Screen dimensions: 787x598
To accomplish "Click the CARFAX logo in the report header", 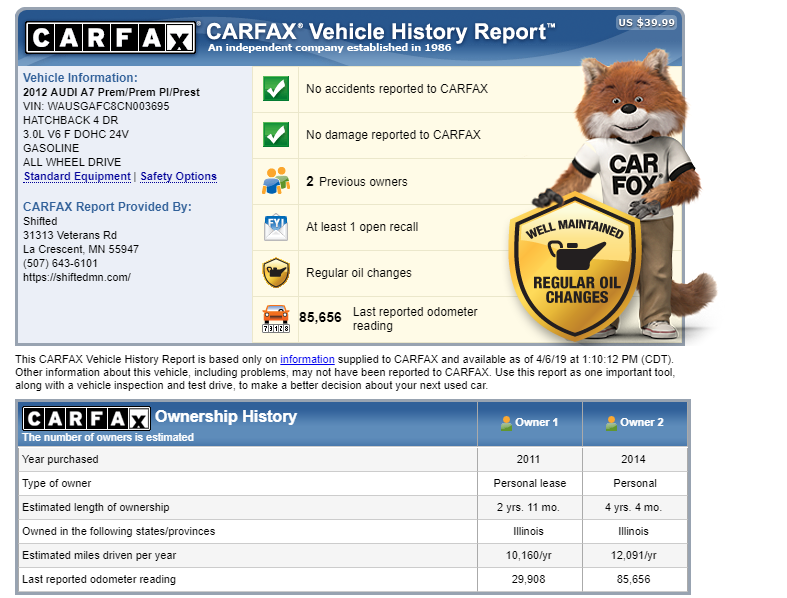I will [x=110, y=38].
